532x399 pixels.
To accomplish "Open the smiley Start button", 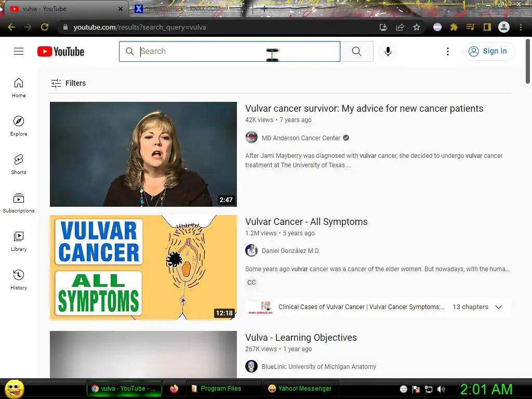I will (14, 389).
